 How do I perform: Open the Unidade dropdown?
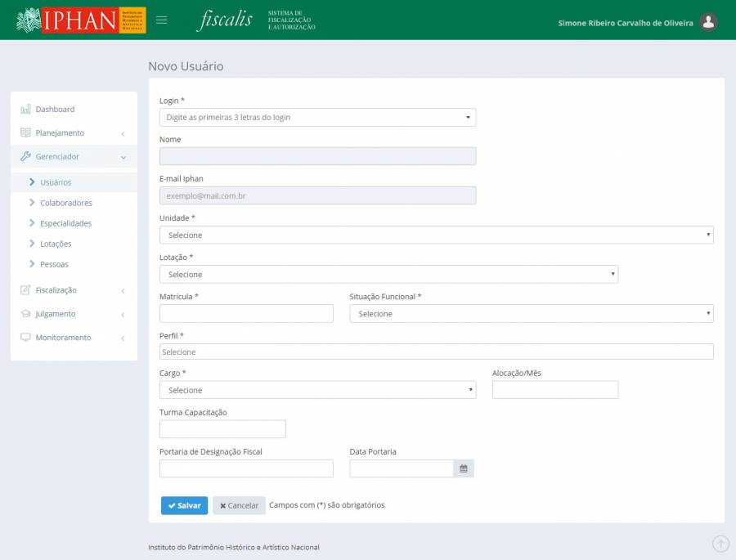[436, 235]
